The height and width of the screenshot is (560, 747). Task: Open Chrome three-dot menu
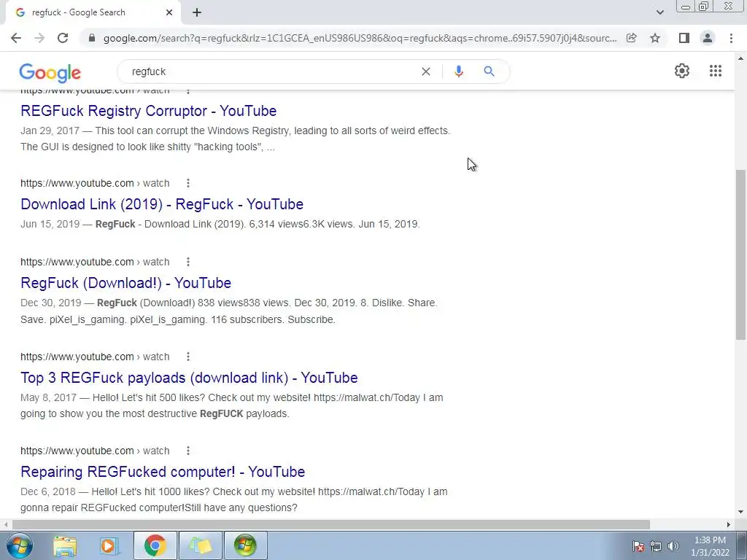point(731,38)
